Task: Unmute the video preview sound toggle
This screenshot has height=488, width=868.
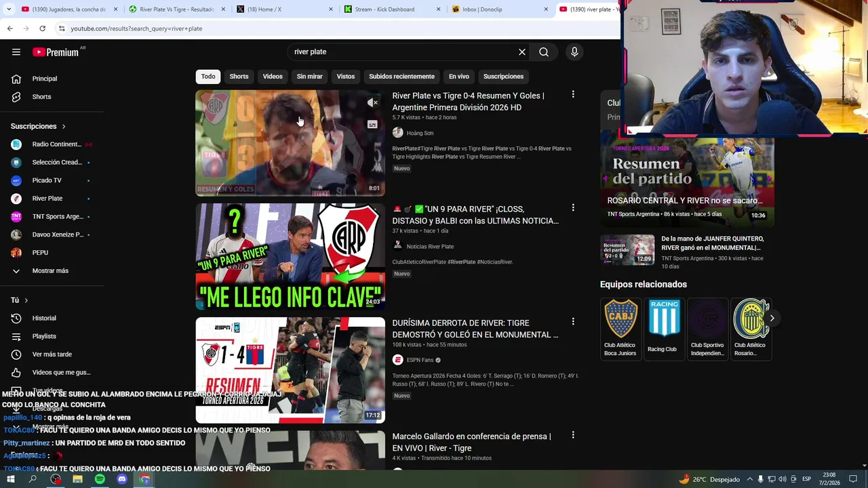Action: pyautogui.click(x=372, y=103)
